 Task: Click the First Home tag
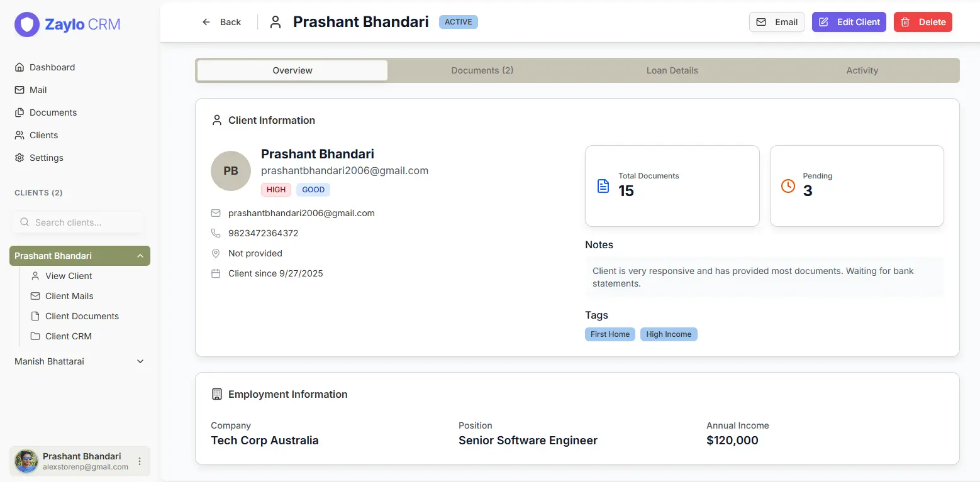[609, 334]
